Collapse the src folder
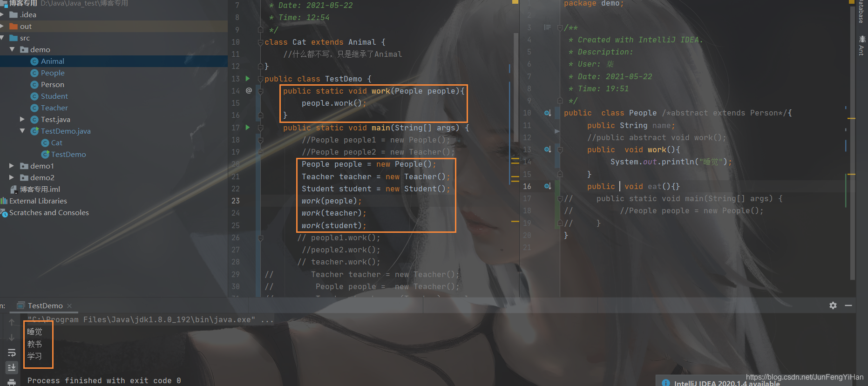The height and width of the screenshot is (386, 868). (x=2, y=38)
